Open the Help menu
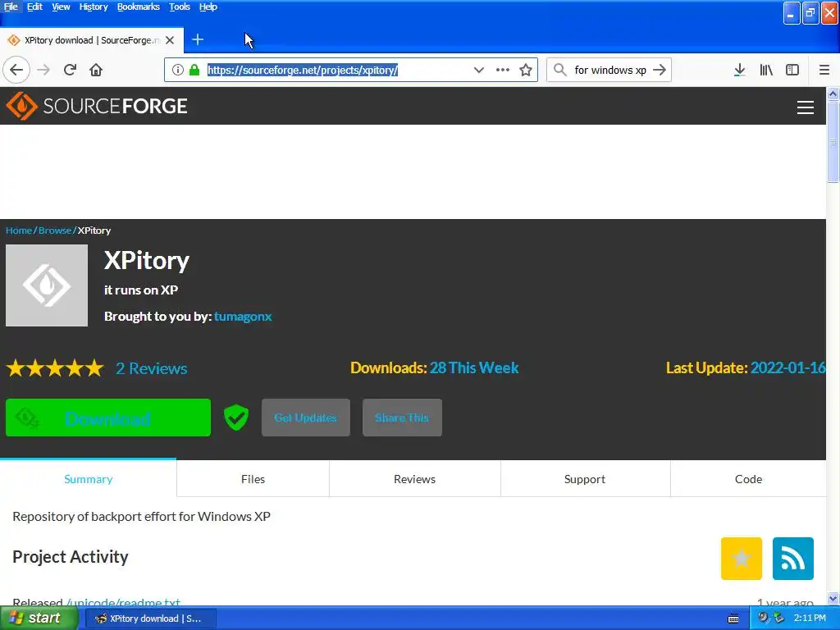This screenshot has width=840, height=630. (x=208, y=7)
